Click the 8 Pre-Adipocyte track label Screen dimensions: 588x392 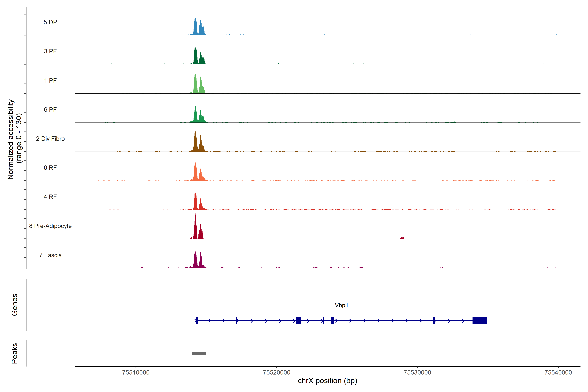50,226
